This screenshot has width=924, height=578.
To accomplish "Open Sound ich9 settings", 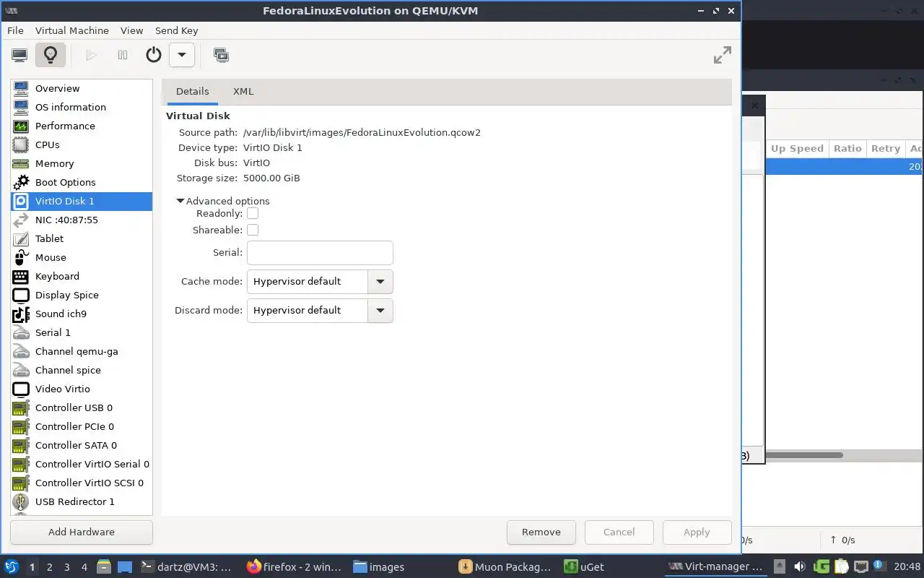I will pos(82,314).
